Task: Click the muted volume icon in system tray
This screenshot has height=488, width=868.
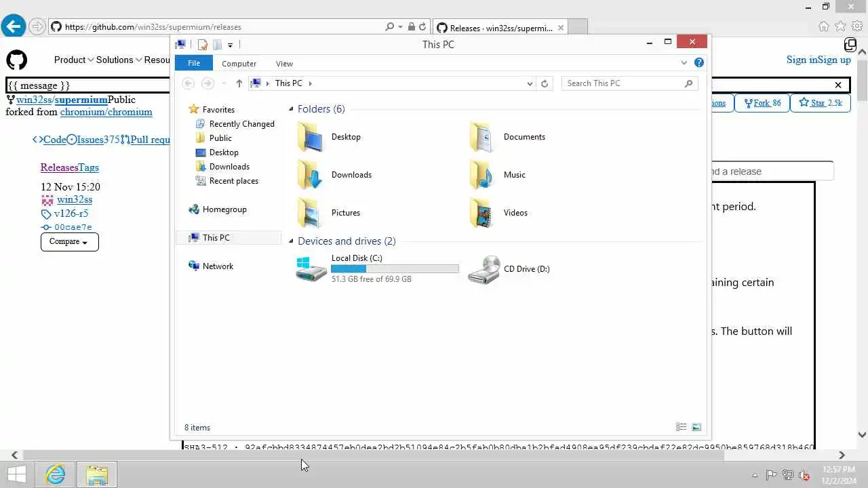Action: (x=804, y=475)
